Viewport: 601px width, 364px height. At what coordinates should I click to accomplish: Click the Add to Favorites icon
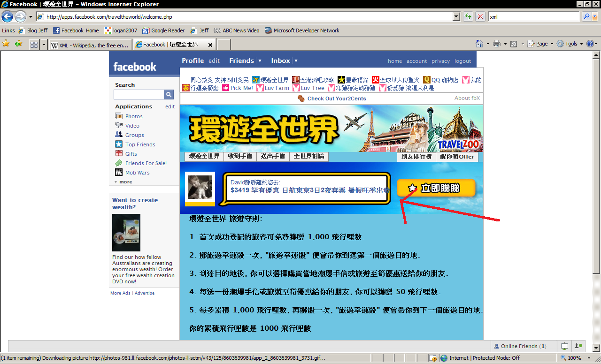pyautogui.click(x=18, y=44)
